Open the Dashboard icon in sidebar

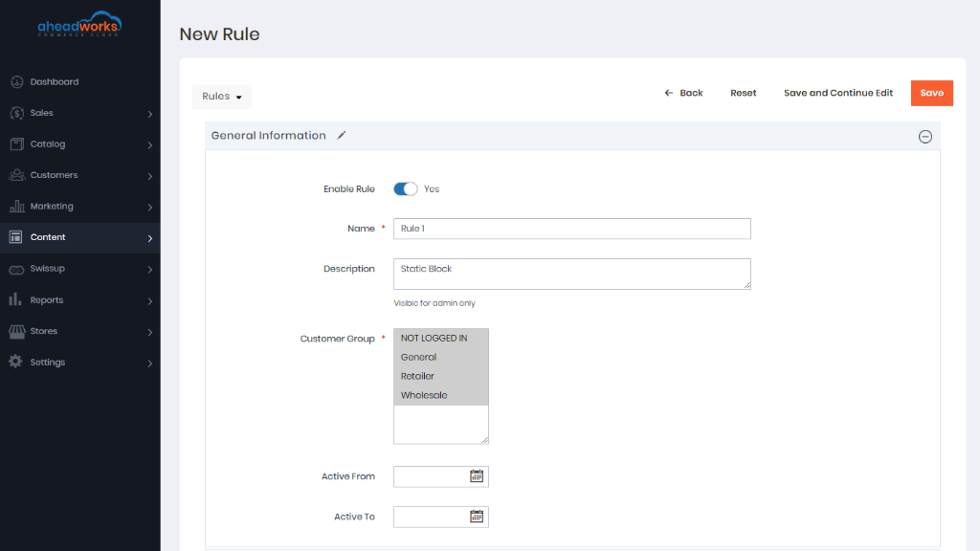[17, 82]
